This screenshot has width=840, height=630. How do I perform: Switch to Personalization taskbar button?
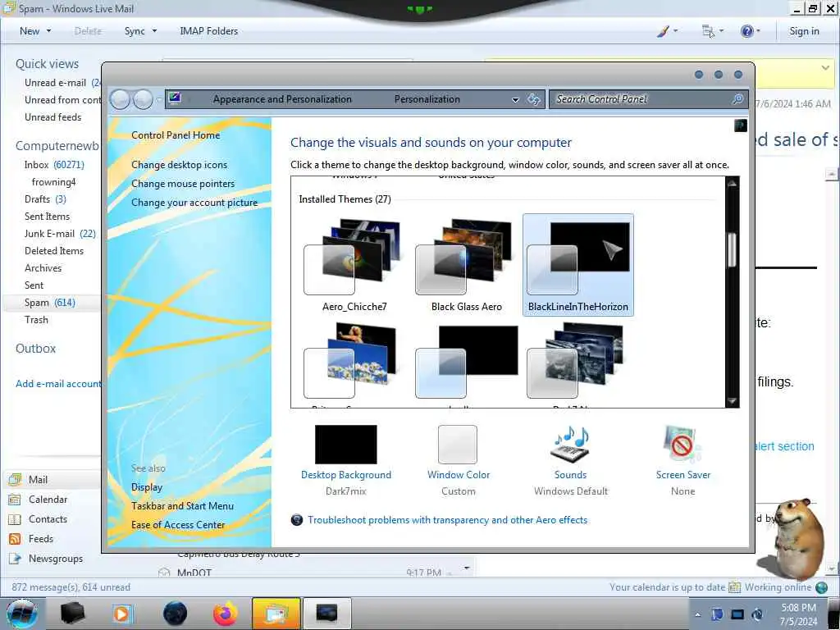[326, 614]
